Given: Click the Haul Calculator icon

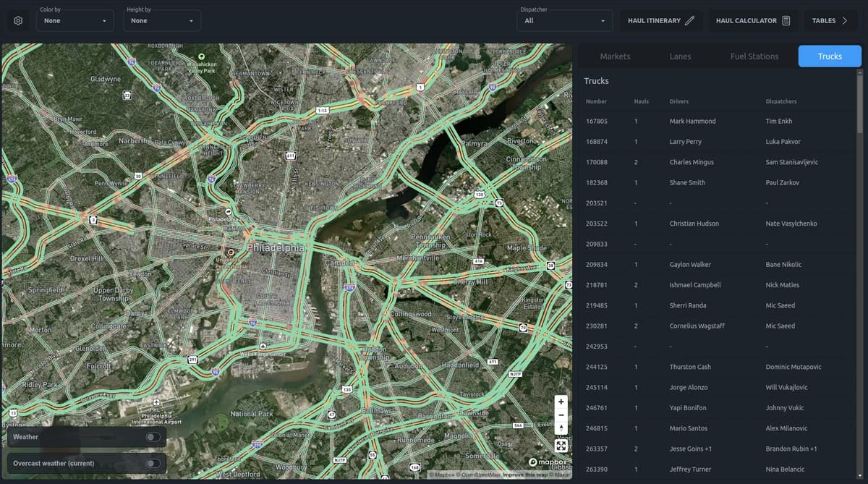Looking at the screenshot, I should 786,21.
